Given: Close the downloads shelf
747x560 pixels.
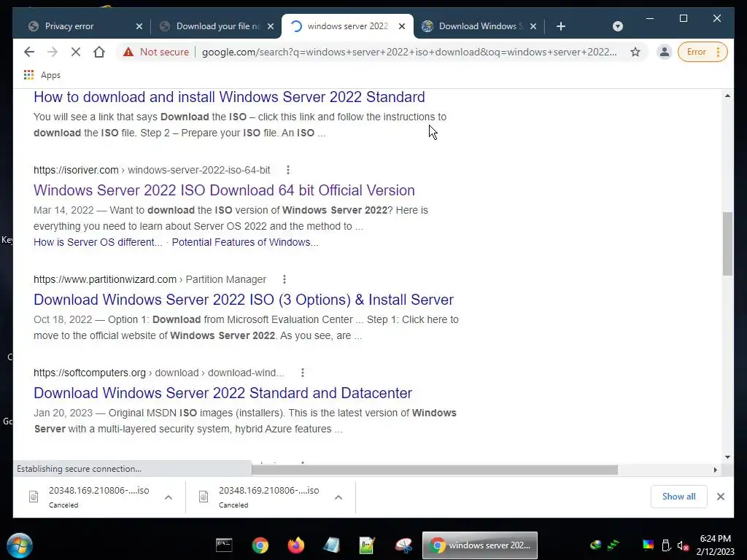Looking at the screenshot, I should (x=720, y=497).
